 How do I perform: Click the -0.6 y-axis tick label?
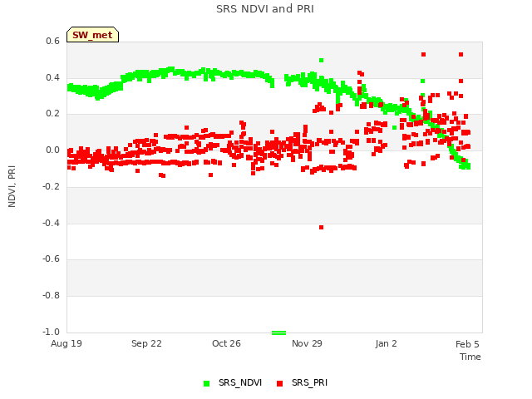click(51, 259)
